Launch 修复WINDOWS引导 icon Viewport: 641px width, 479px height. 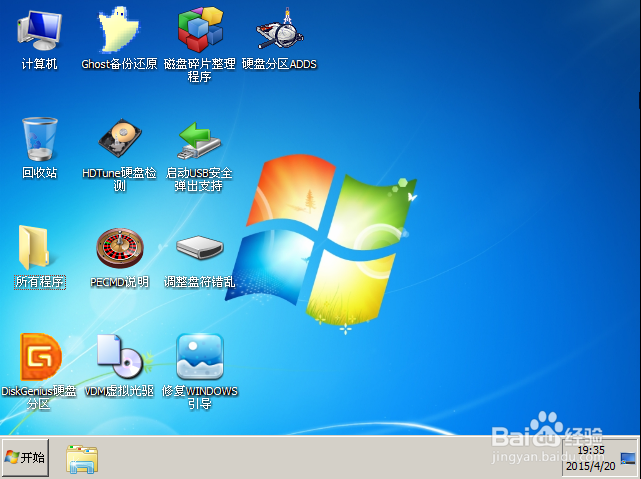tap(200, 356)
